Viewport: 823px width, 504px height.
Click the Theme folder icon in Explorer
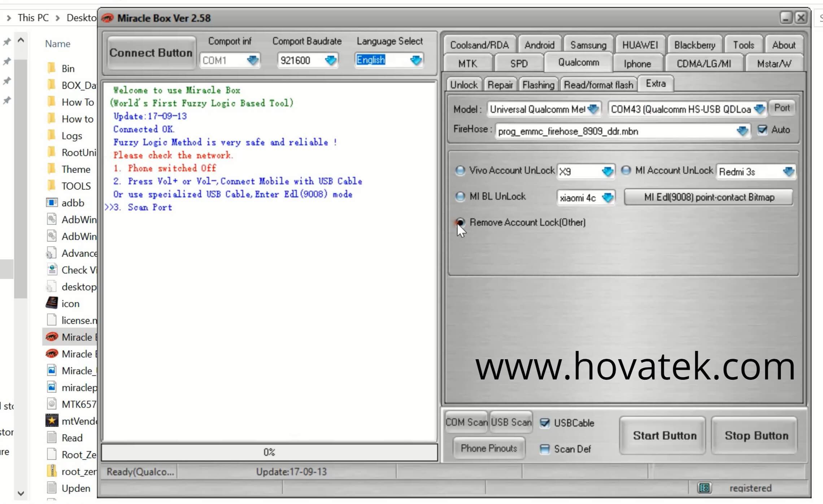tap(52, 169)
